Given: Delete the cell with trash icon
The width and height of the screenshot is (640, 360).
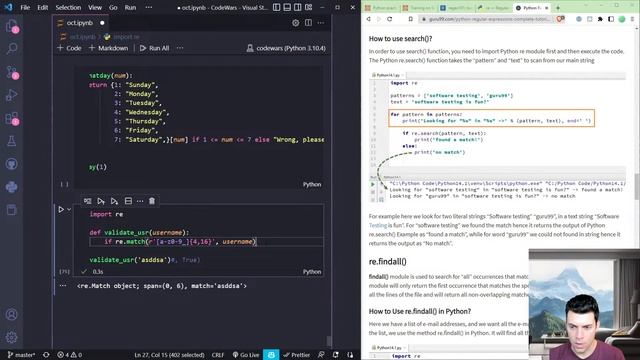Looking at the screenshot, I should [x=152, y=201].
